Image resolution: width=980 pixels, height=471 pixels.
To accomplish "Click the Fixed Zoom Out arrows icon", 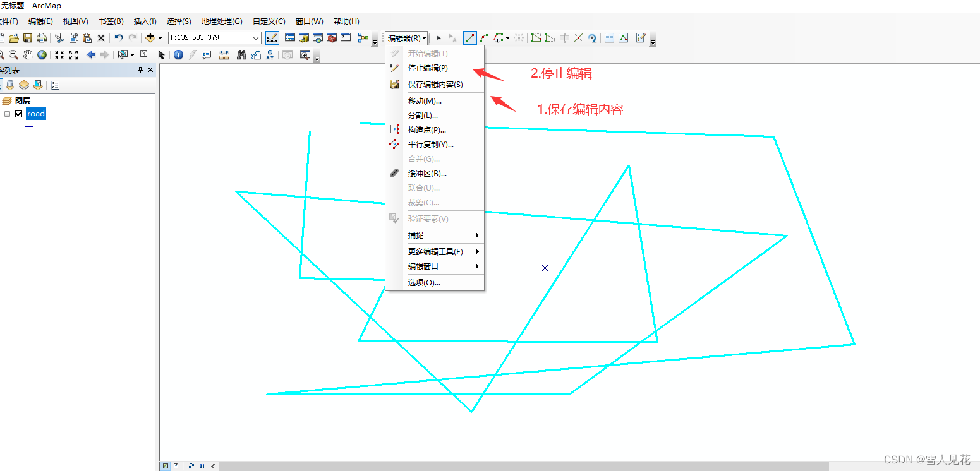I will (x=73, y=55).
